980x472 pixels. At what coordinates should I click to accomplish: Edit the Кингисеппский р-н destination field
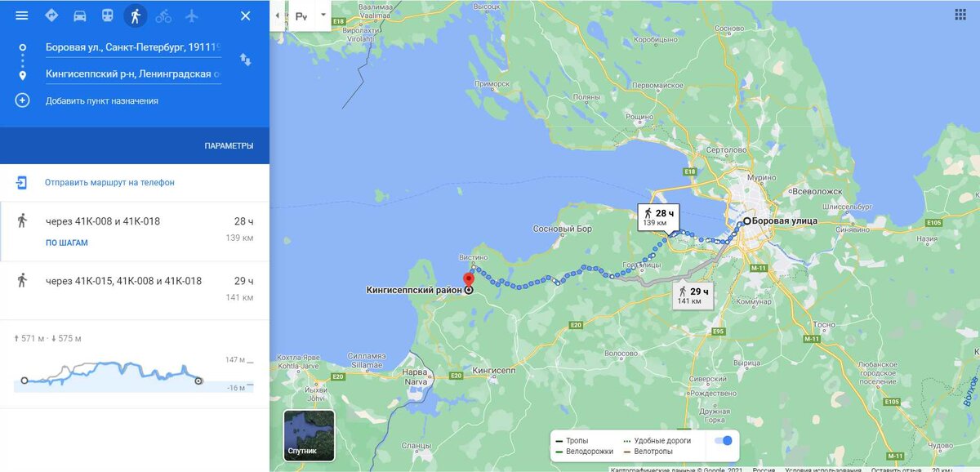pyautogui.click(x=133, y=74)
